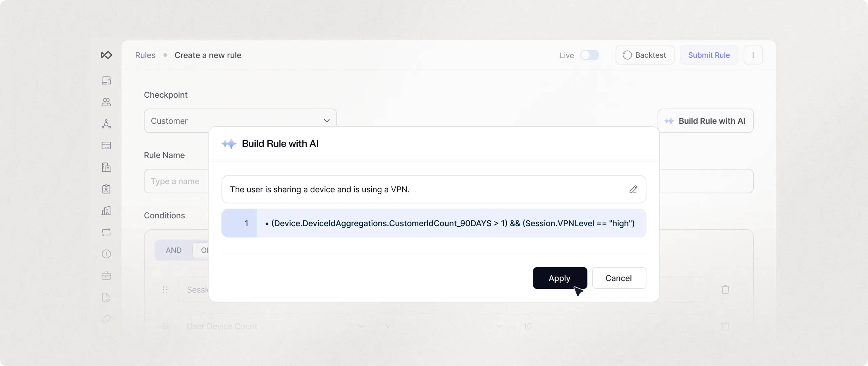Click the network graph icon in sidebar

click(106, 124)
